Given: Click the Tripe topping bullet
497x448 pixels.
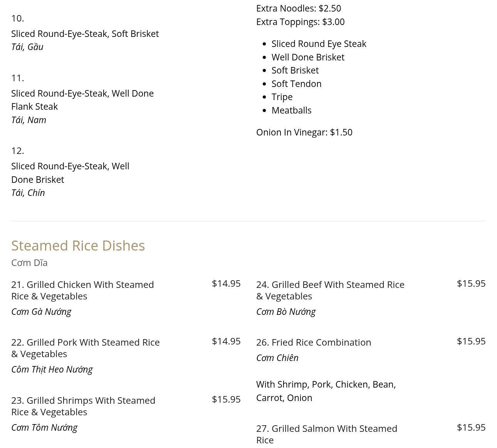Looking at the screenshot, I should click(282, 97).
